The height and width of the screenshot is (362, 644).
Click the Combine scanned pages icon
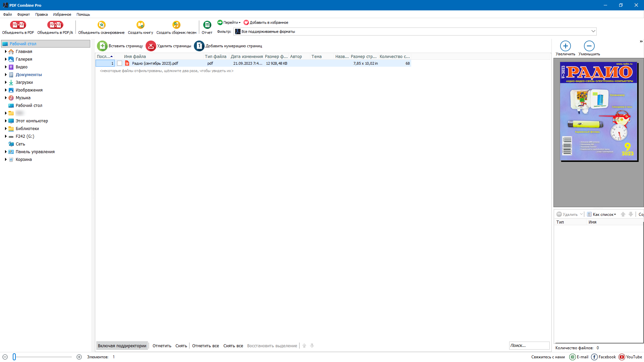tap(101, 25)
